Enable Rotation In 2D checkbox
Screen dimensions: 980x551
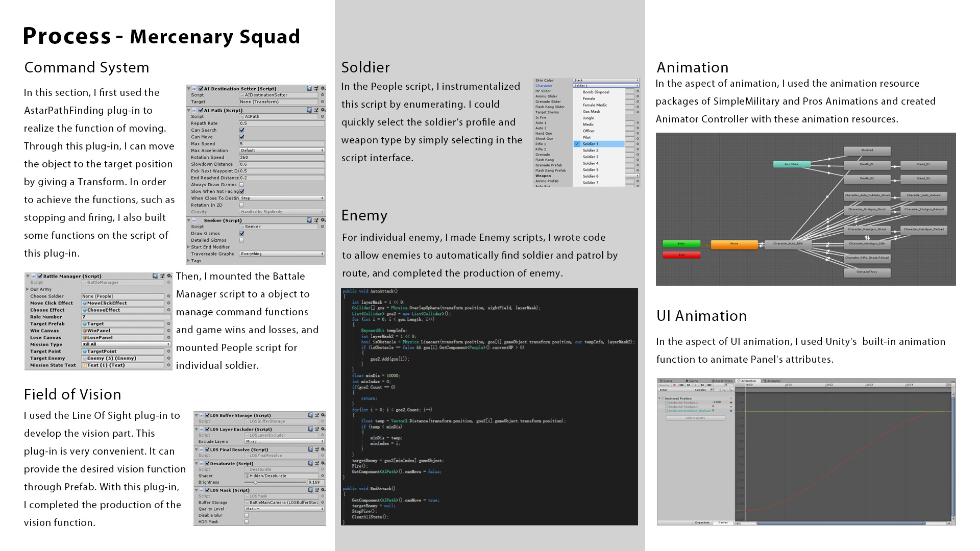tap(241, 205)
